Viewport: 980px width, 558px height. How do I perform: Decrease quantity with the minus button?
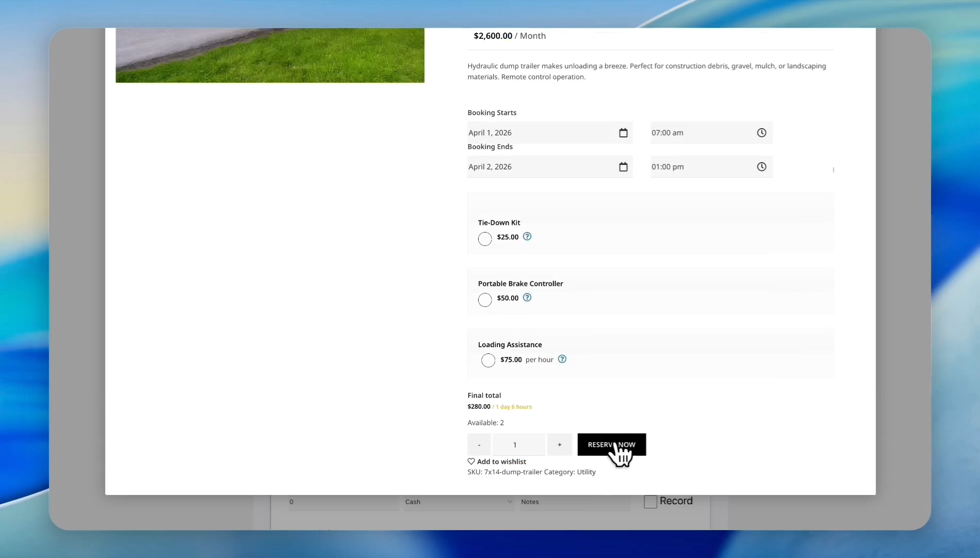click(x=479, y=444)
